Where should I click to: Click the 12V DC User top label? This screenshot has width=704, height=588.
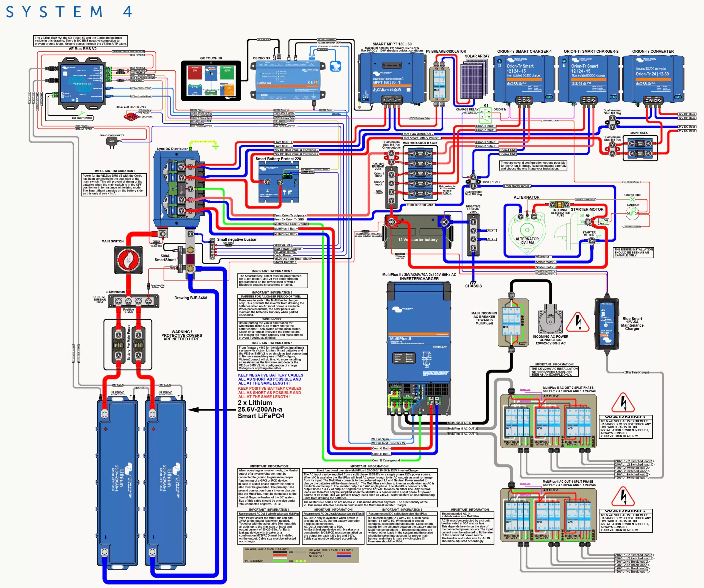(687, 114)
